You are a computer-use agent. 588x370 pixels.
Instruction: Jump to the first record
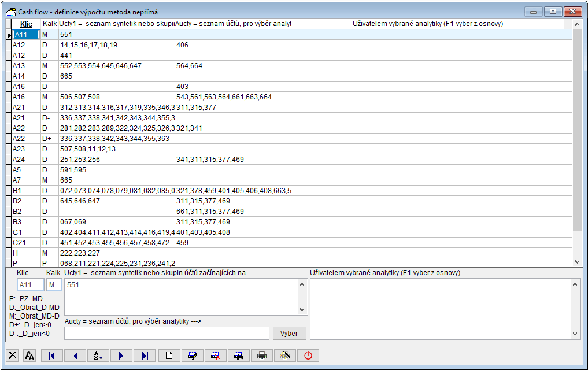click(x=52, y=356)
